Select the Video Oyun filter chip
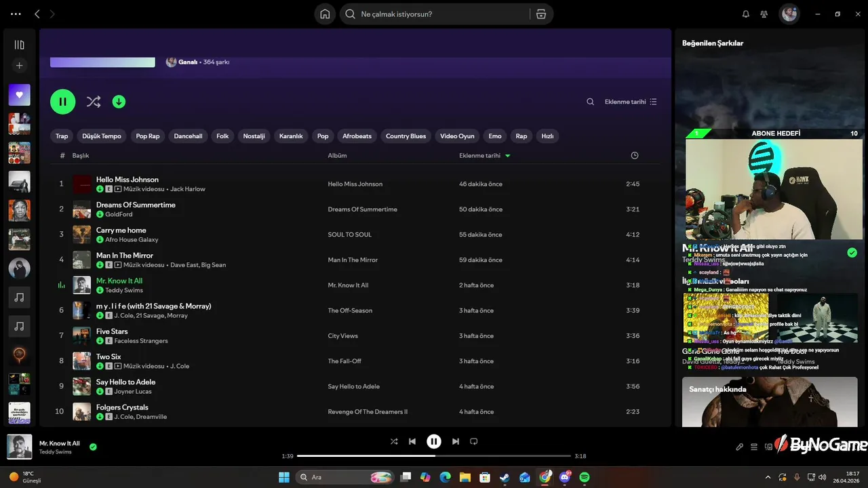This screenshot has width=868, height=488. (457, 136)
